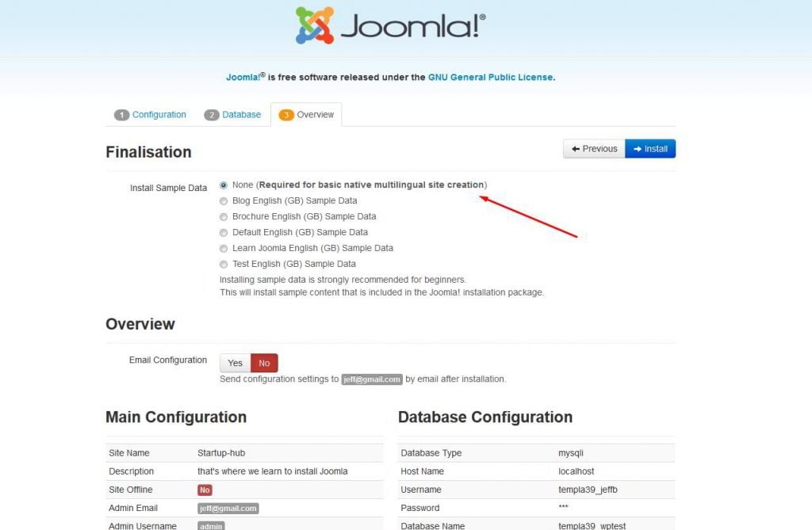
Task: Choose Brochure English (GB) Sample Data
Action: coord(224,216)
